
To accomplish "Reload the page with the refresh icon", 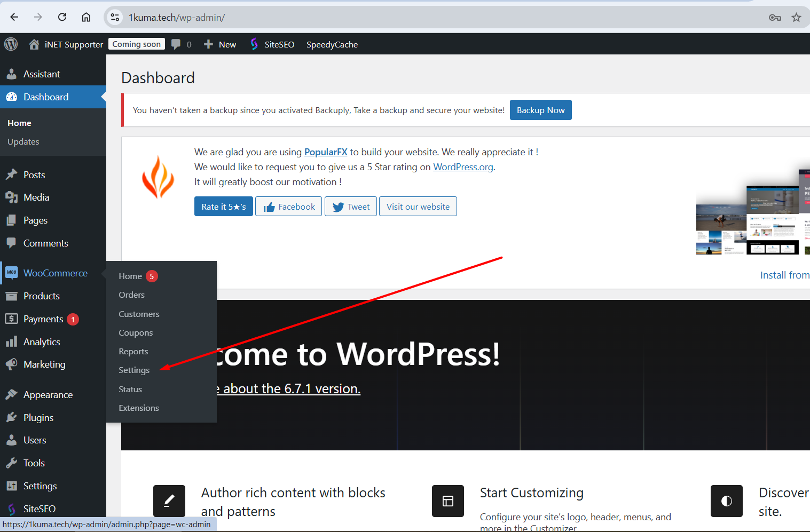I will tap(62, 17).
